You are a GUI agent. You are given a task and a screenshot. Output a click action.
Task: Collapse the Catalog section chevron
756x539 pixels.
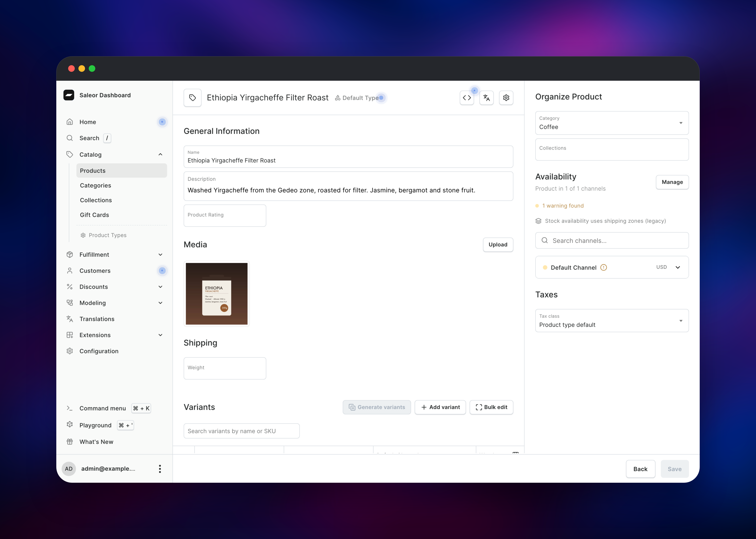pos(160,154)
